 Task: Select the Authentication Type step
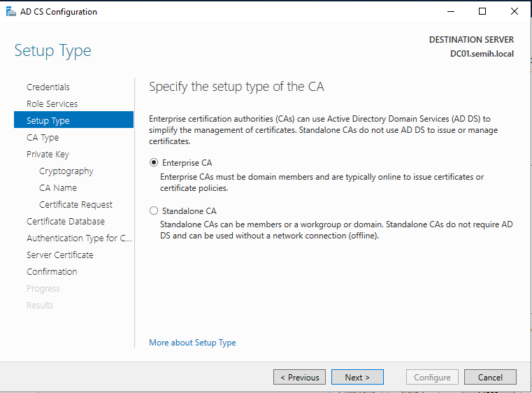[78, 238]
